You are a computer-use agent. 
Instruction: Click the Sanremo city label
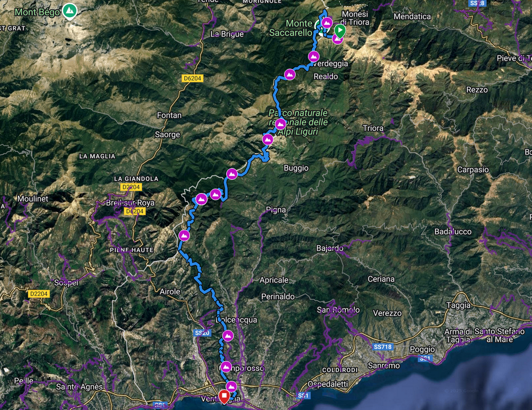point(383,366)
